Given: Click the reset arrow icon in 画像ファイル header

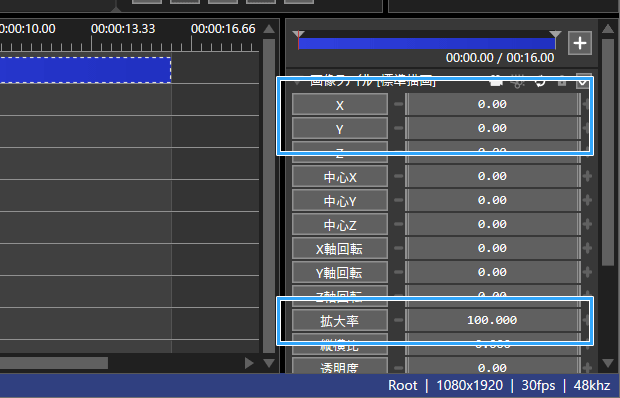Looking at the screenshot, I should [x=540, y=82].
